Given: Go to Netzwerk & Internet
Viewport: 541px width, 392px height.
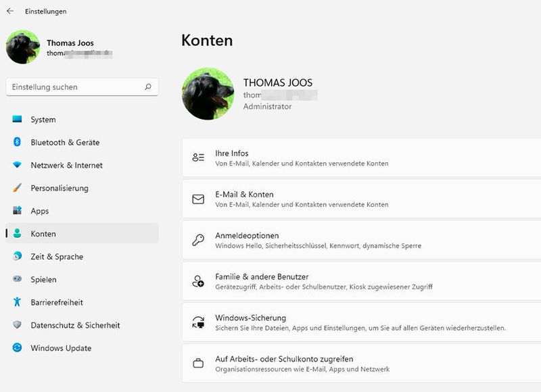Looking at the screenshot, I should (82, 165).
